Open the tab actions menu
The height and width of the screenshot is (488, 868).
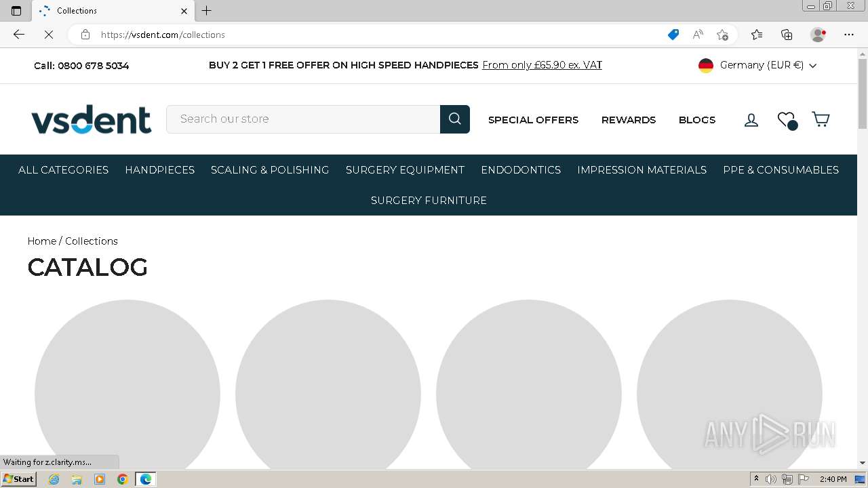(16, 11)
